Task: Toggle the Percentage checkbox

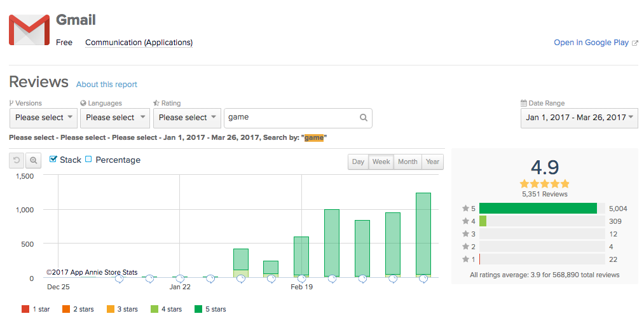Action: pyautogui.click(x=88, y=160)
